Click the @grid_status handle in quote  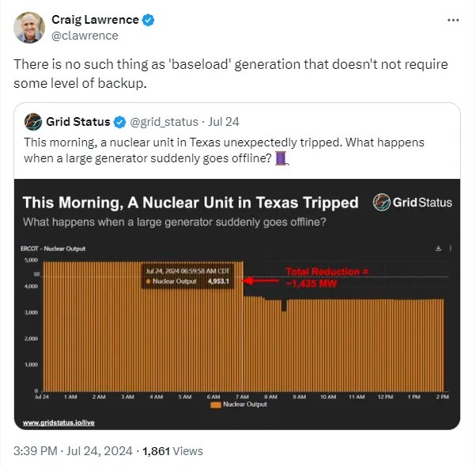[x=163, y=122]
